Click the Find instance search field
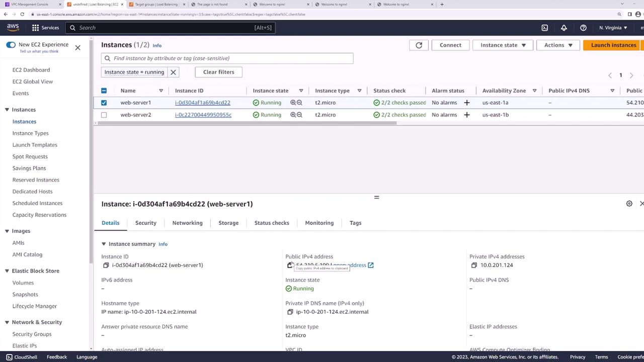Viewport: 644px width, 362px height. [227, 58]
